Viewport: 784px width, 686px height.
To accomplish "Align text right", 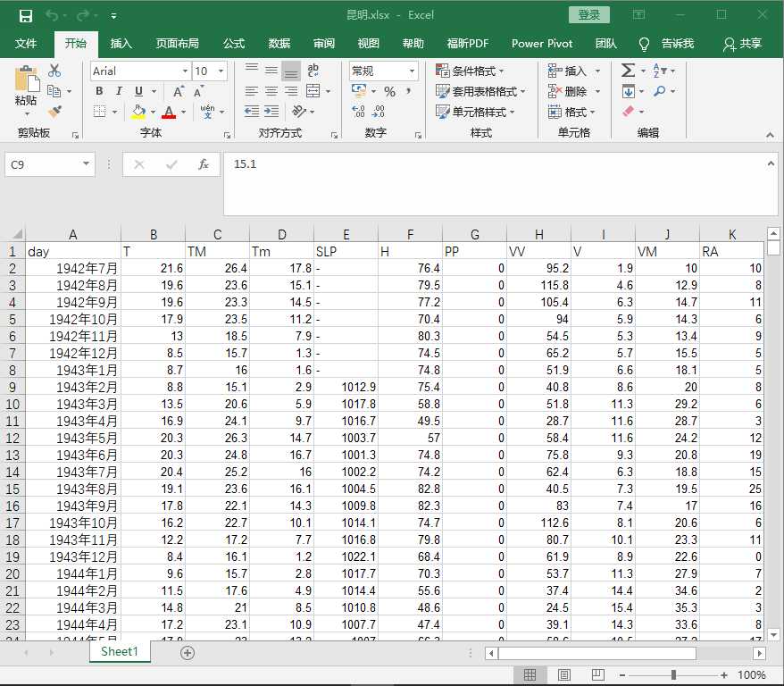I will tap(291, 91).
